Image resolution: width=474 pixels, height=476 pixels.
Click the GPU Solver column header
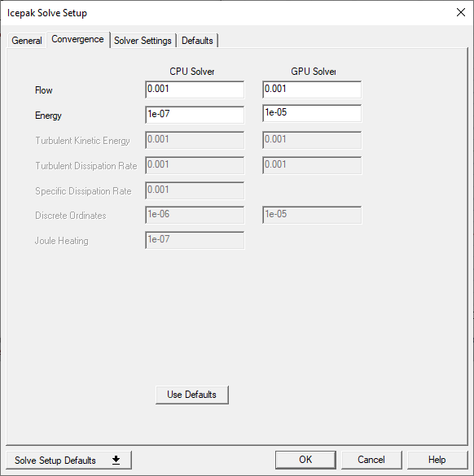(x=314, y=72)
